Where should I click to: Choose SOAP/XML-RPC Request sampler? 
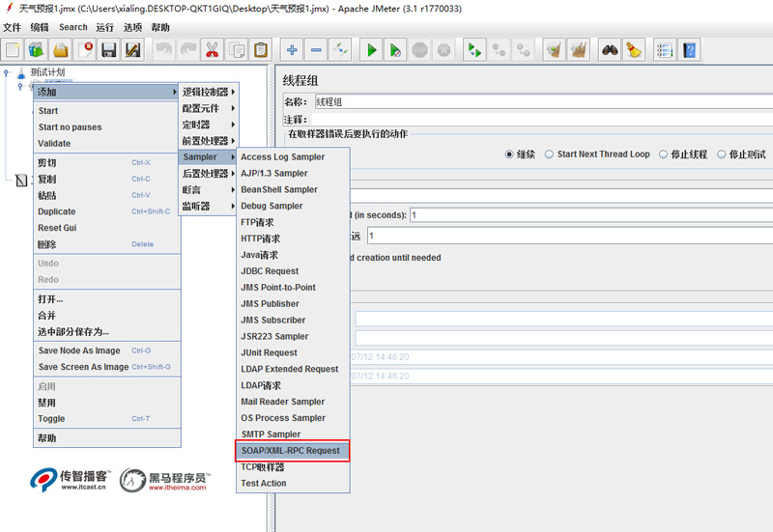[293, 451]
